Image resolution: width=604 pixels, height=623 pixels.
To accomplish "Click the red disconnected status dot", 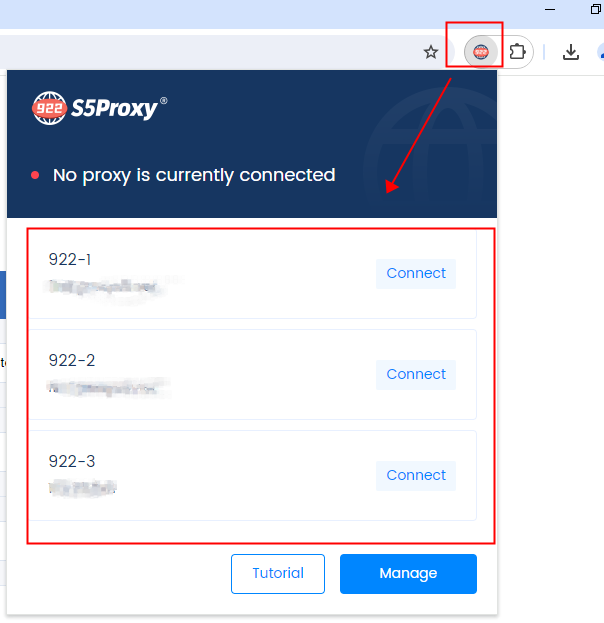I will (35, 175).
